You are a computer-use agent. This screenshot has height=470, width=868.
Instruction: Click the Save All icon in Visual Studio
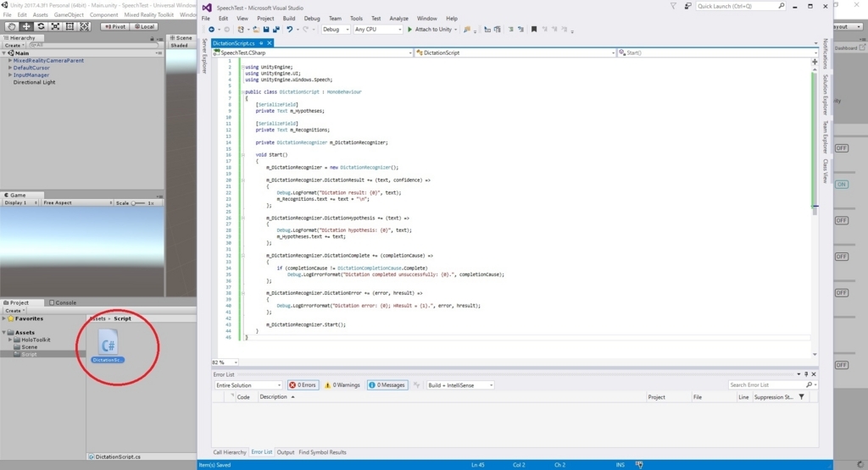click(x=275, y=30)
